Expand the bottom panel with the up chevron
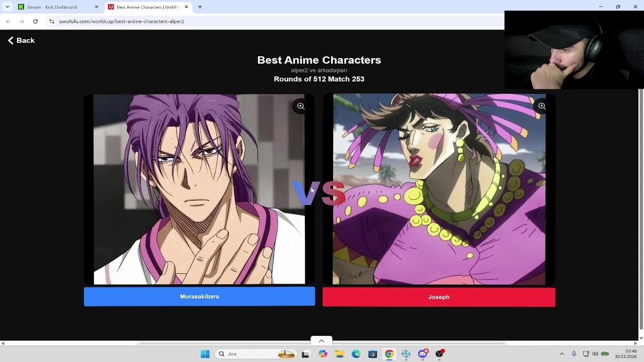The width and height of the screenshot is (644, 362). [321, 341]
